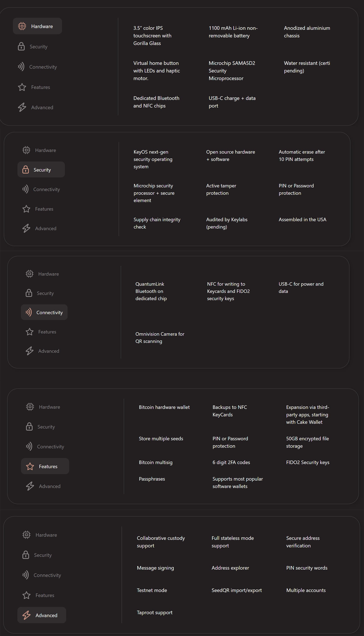The width and height of the screenshot is (364, 636).
Task: Click the highlighted Connectivity signal waves icon
Action: [29, 312]
